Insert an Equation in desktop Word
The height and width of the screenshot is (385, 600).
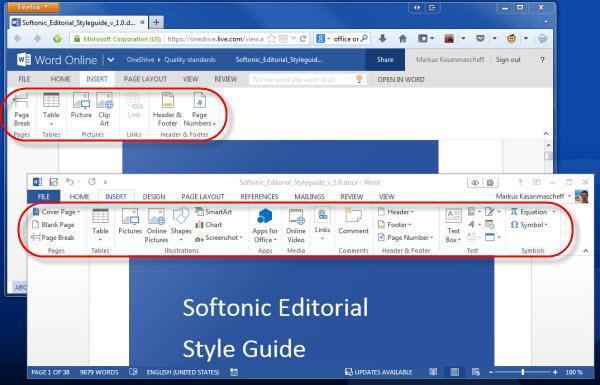coord(533,212)
